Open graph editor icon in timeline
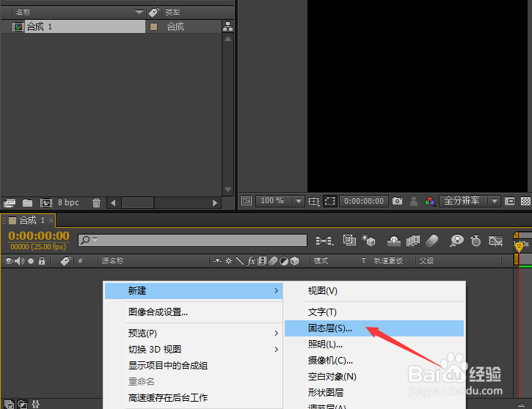This screenshot has width=532, height=409. 495,241
